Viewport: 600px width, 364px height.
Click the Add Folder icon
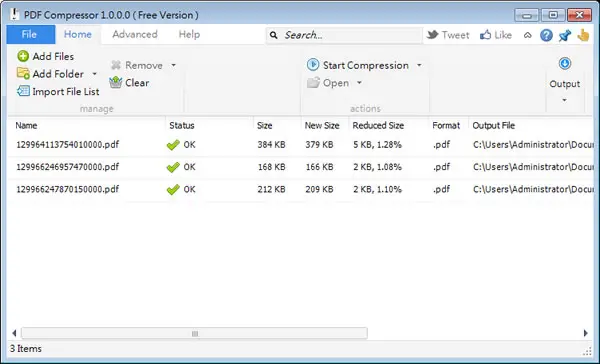point(23,73)
